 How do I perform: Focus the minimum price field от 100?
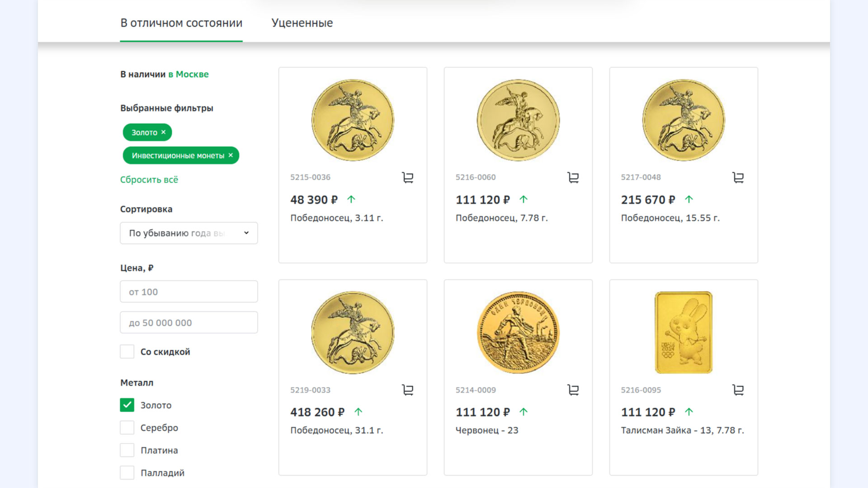tap(189, 292)
